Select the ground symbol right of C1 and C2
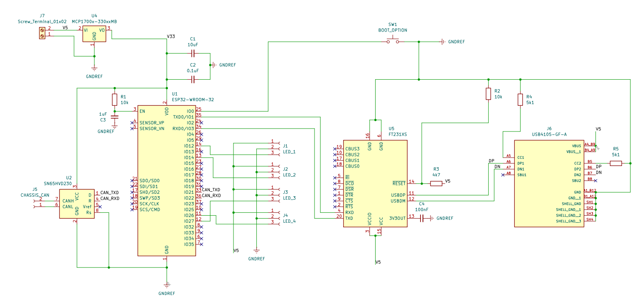 coord(213,65)
